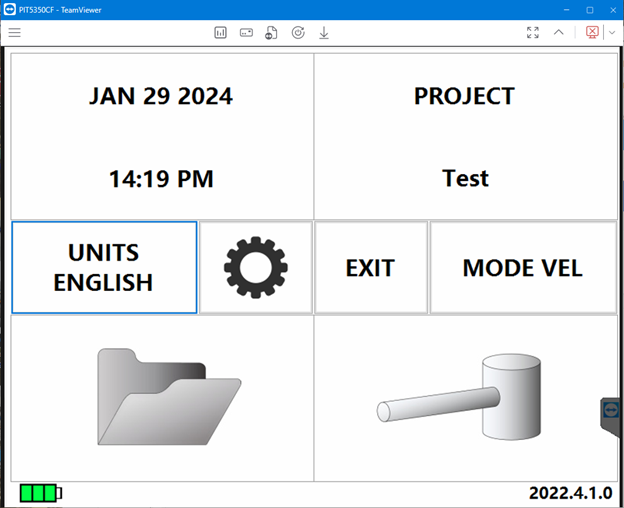Check the green battery indicator
This screenshot has height=508, width=624.
pyautogui.click(x=41, y=493)
